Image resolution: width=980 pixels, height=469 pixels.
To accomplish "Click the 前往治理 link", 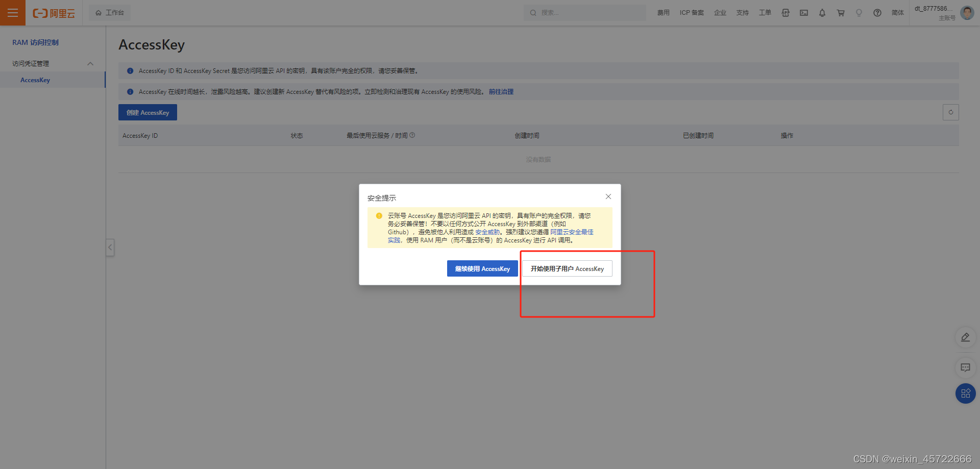I will (501, 92).
